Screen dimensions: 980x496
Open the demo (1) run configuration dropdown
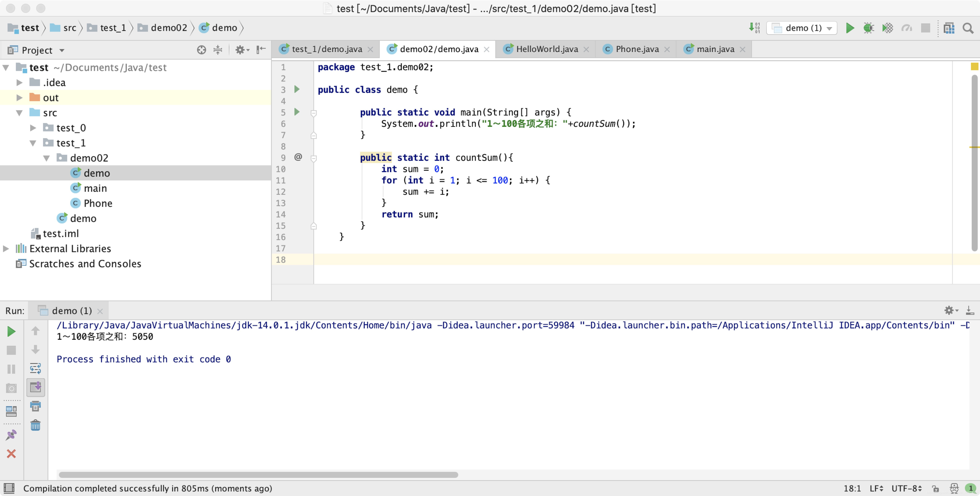(x=802, y=28)
